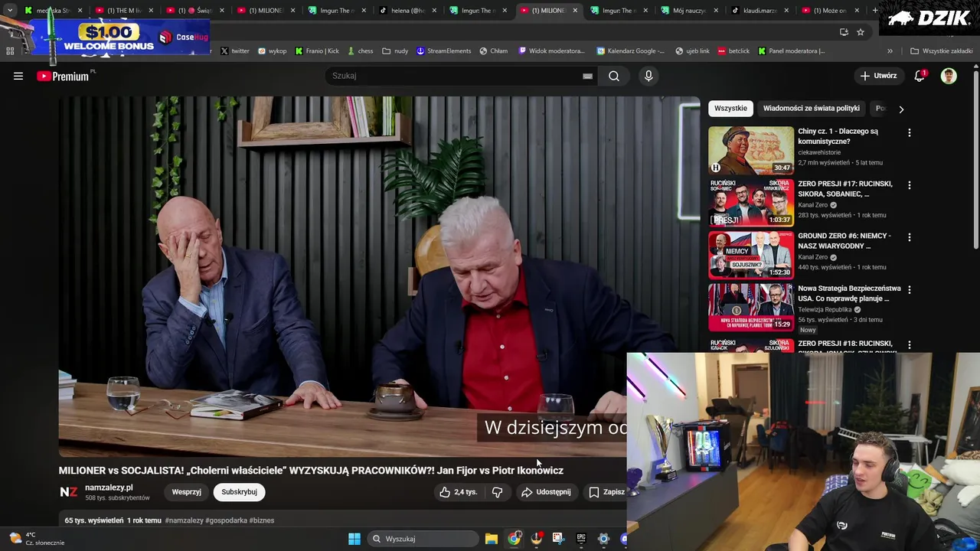Switch to the Imgur tab after THE M tabs

point(332,10)
